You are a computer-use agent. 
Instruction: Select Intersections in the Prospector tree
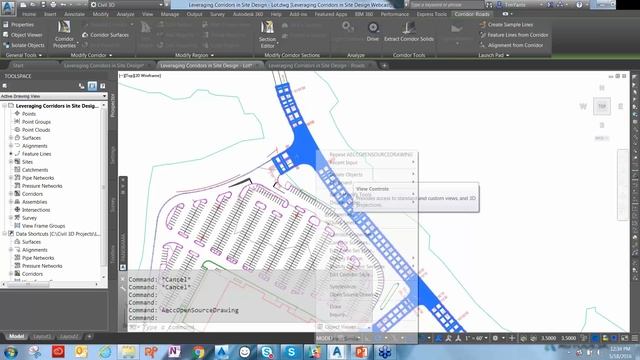[x=36, y=210]
